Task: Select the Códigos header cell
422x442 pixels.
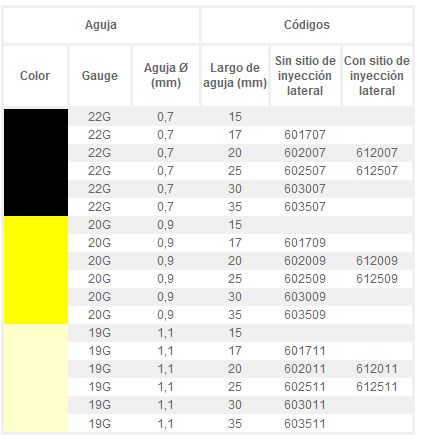Action: pos(307,25)
